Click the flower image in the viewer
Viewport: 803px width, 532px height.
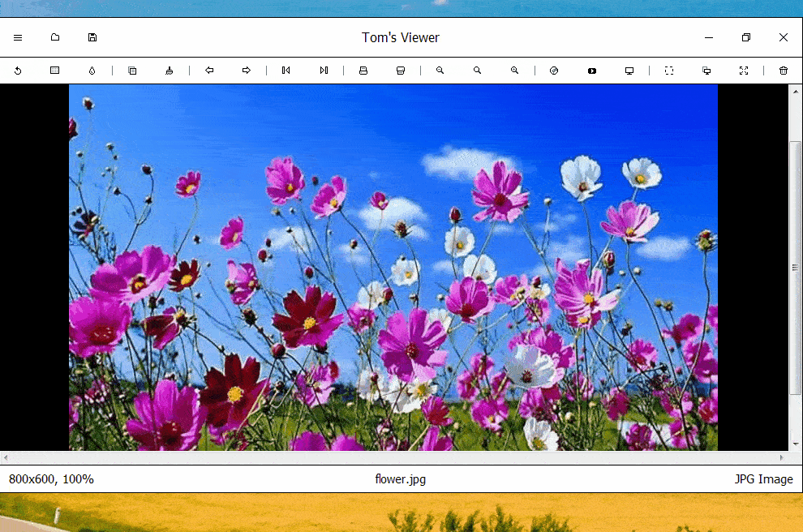click(393, 268)
